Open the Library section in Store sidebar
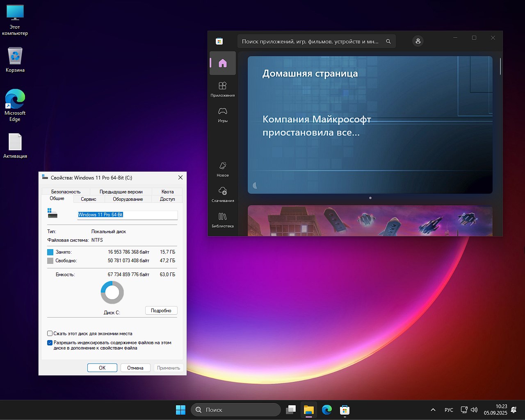525x420 pixels. (222, 220)
